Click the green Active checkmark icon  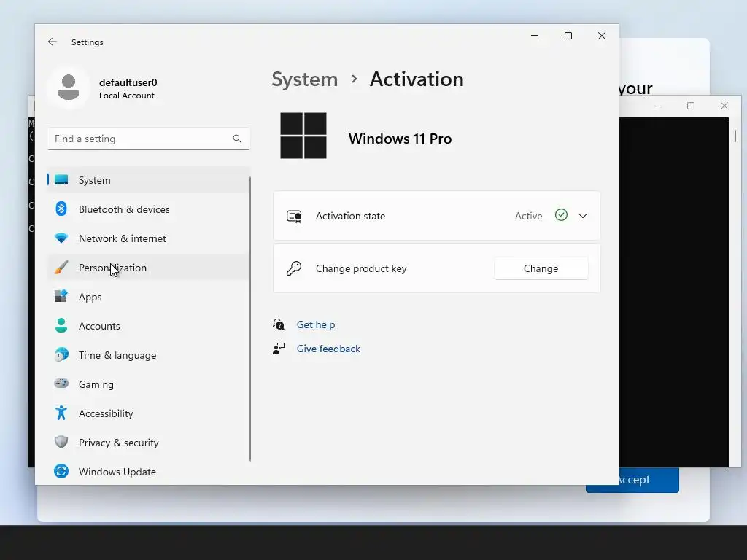click(561, 215)
